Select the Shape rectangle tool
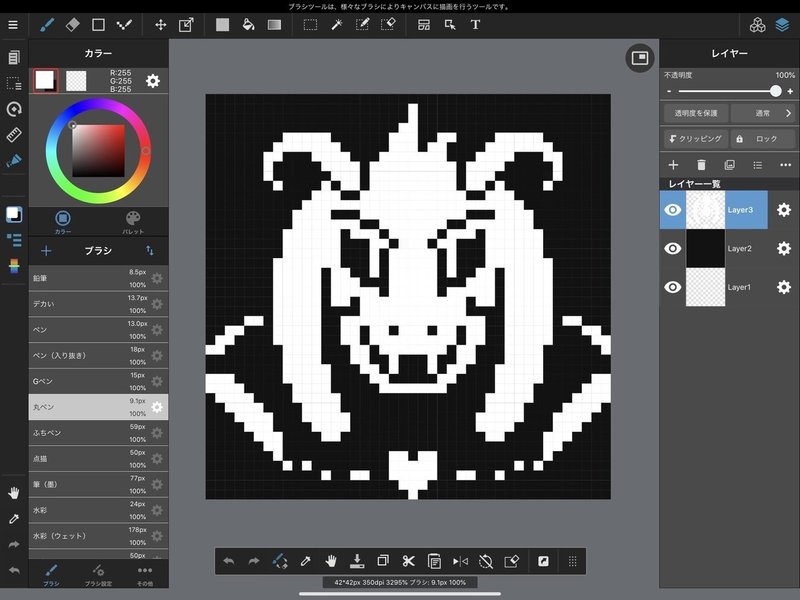The width and height of the screenshot is (800, 600). point(98,24)
